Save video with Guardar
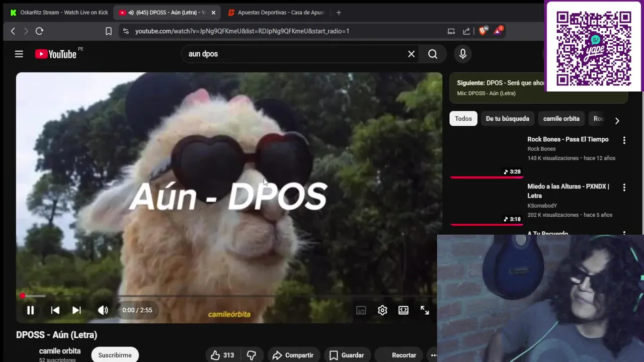Viewport: 644px width, 362px height. (347, 355)
